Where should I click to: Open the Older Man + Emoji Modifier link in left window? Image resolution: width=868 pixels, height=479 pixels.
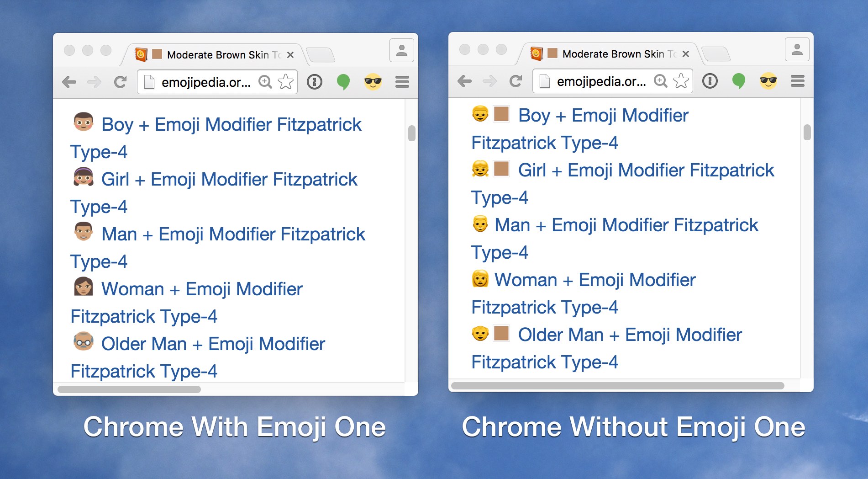(x=198, y=357)
